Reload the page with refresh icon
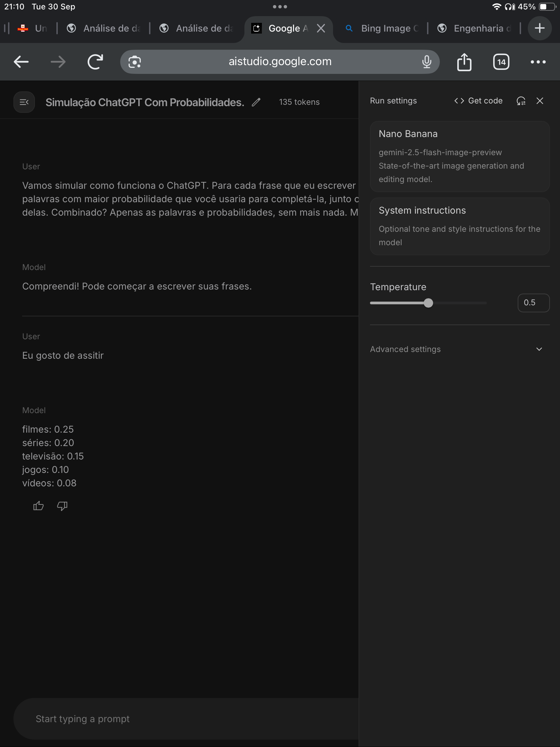This screenshot has width=560, height=747. click(95, 62)
